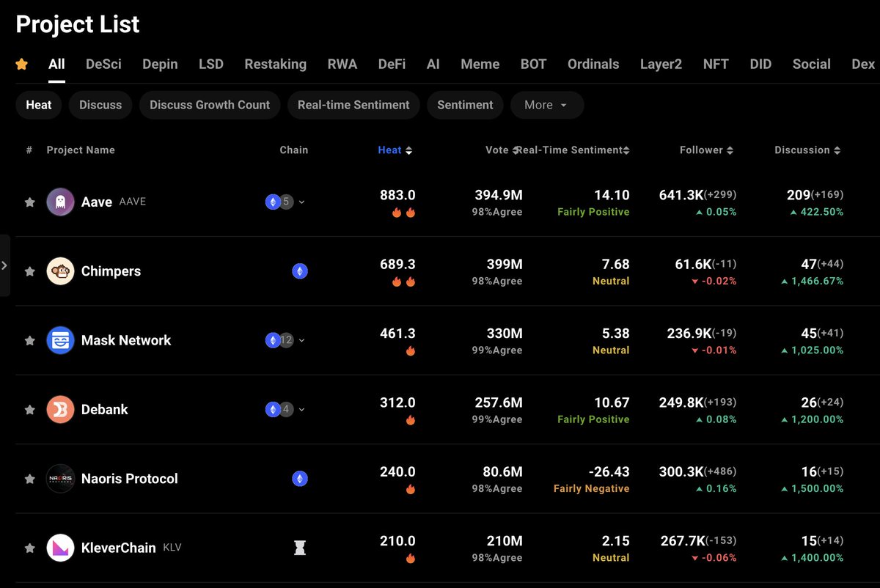880x588 pixels.
Task: Click the Chimpers monkey avatar
Action: tap(60, 271)
